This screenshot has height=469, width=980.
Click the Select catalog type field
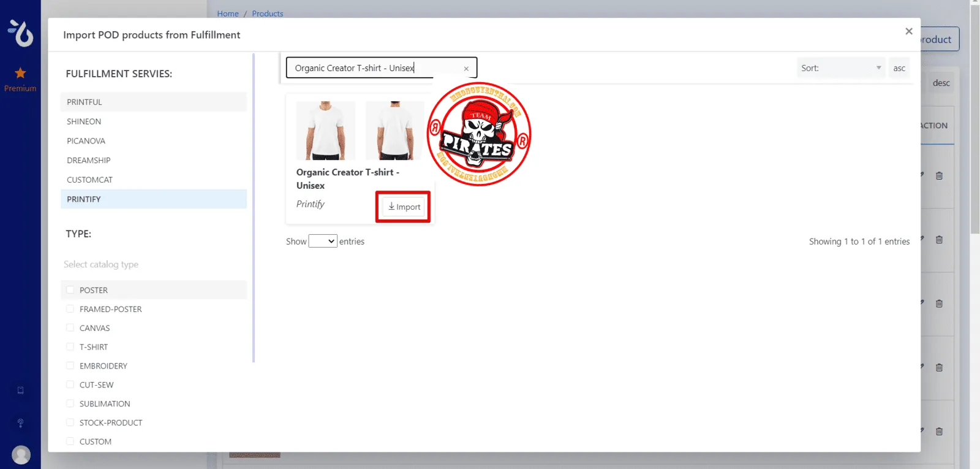[x=154, y=264]
